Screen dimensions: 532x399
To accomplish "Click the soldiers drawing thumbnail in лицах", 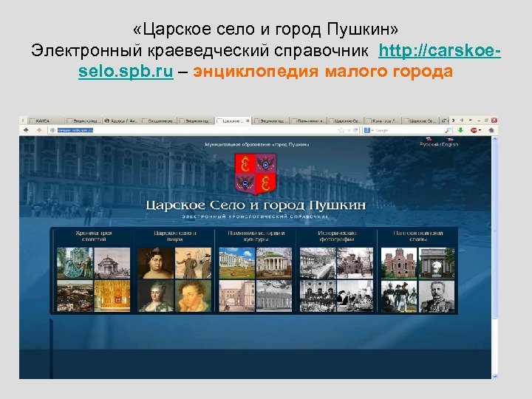I will point(193,263).
